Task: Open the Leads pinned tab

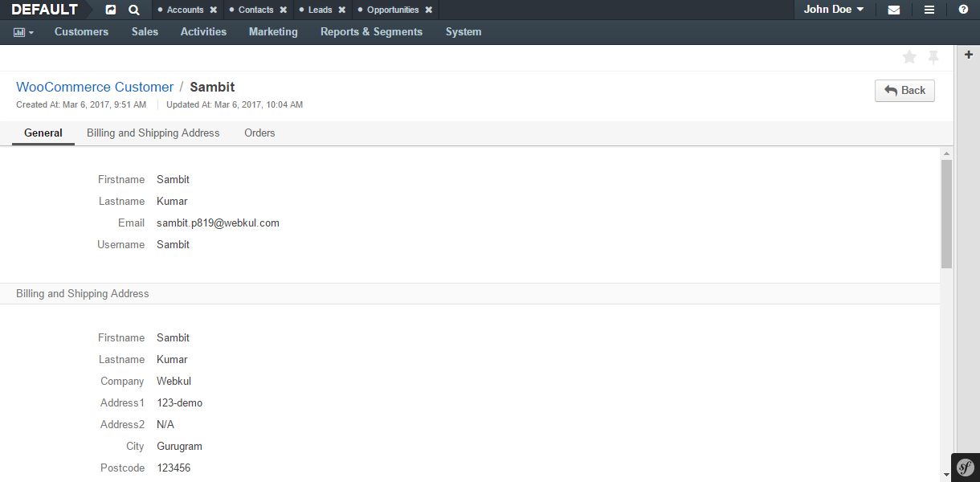Action: pyautogui.click(x=320, y=10)
